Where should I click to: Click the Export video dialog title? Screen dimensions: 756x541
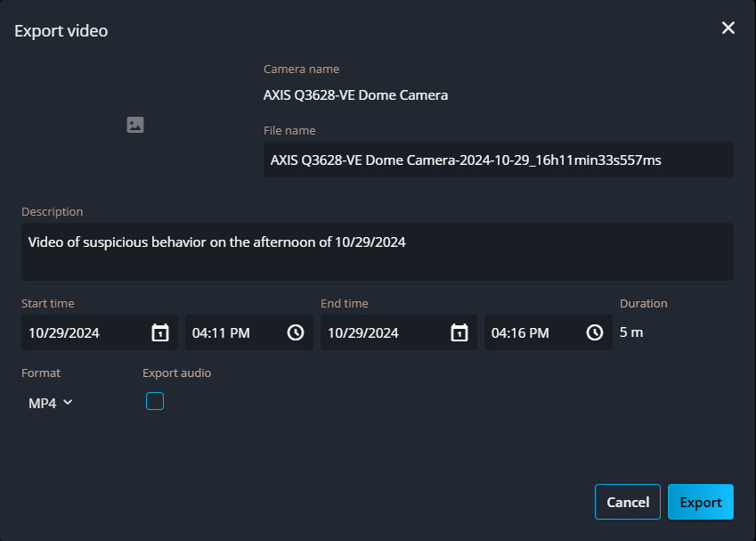click(61, 31)
